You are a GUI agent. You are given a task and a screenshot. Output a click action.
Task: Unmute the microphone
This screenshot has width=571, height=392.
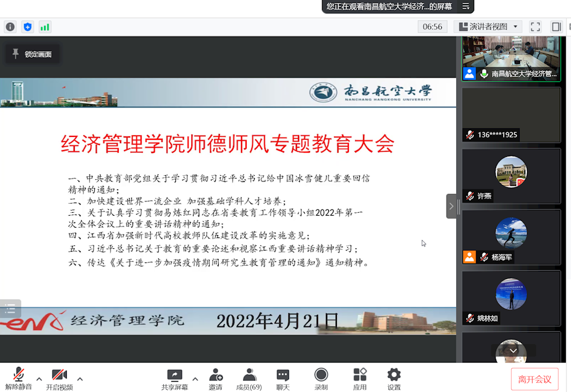tap(19, 379)
